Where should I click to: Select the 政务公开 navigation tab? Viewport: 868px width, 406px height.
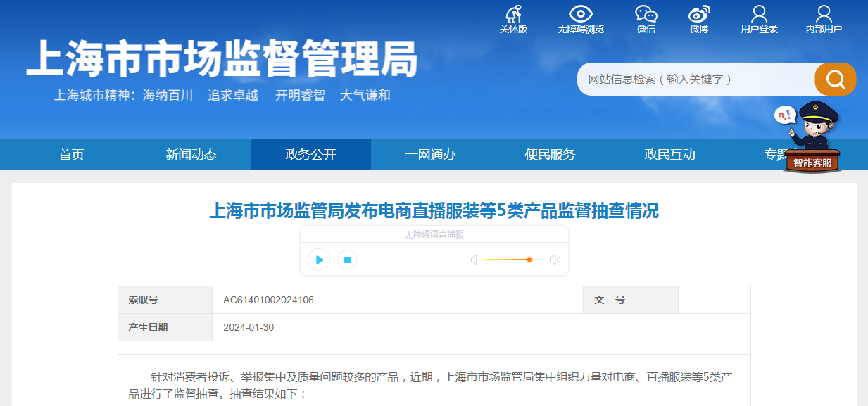[x=310, y=155]
